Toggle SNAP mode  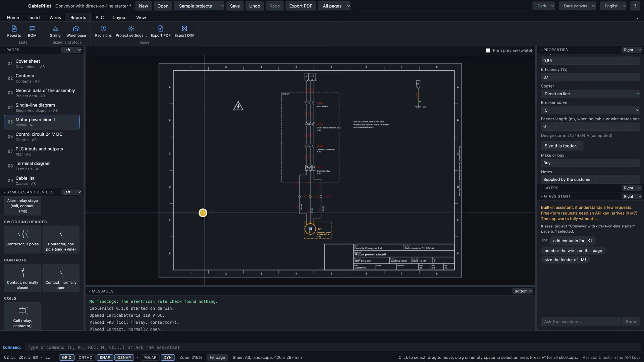pos(105,358)
